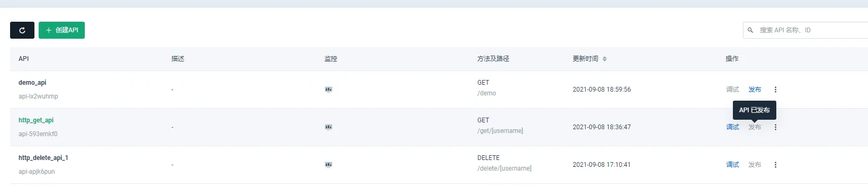The height and width of the screenshot is (196, 868).
Task: Click the 创建API button
Action: click(x=61, y=30)
